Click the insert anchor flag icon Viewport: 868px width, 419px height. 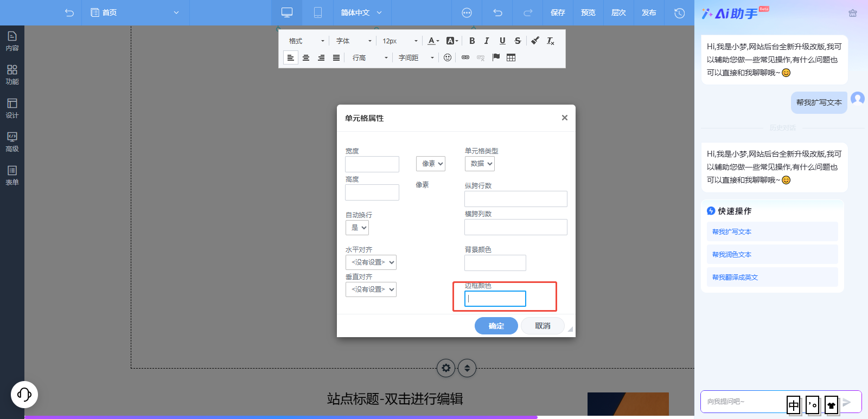click(x=496, y=57)
